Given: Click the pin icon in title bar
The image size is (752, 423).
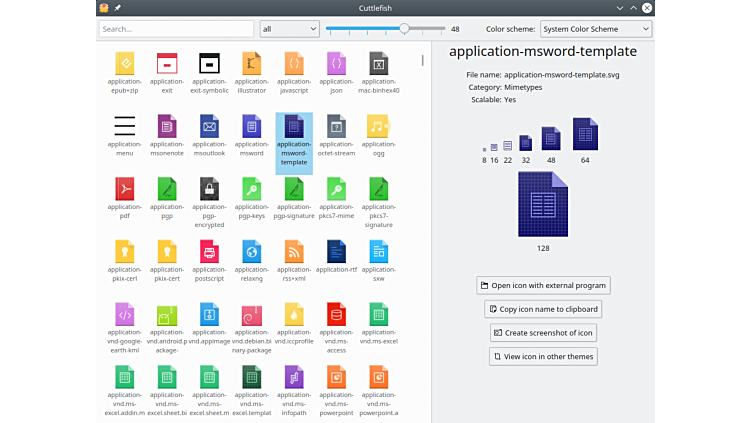Looking at the screenshot, I should click(x=117, y=7).
